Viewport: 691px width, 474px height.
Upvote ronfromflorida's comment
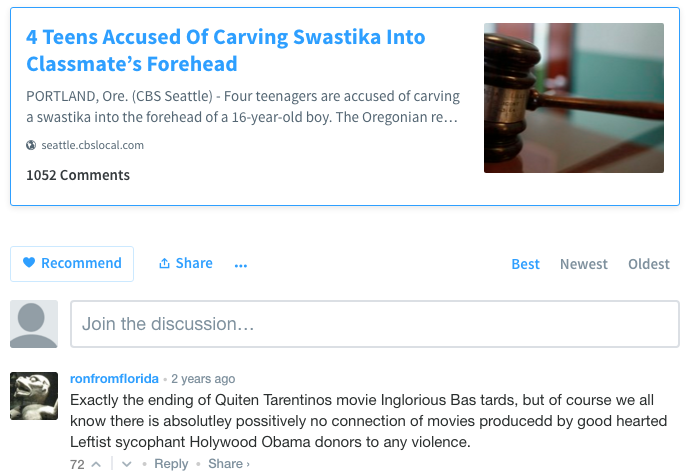tap(96, 464)
